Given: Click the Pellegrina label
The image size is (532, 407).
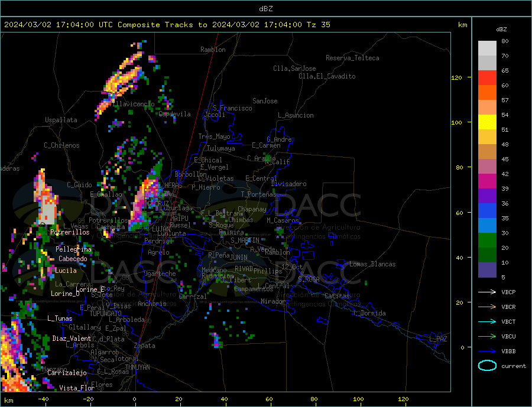Looking at the screenshot, I should point(74,249).
